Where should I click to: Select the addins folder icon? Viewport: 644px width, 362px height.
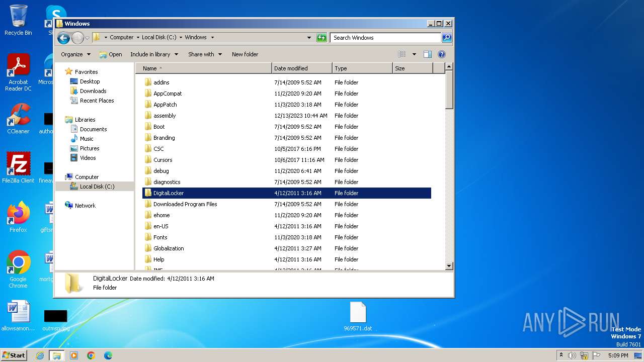[x=148, y=82]
